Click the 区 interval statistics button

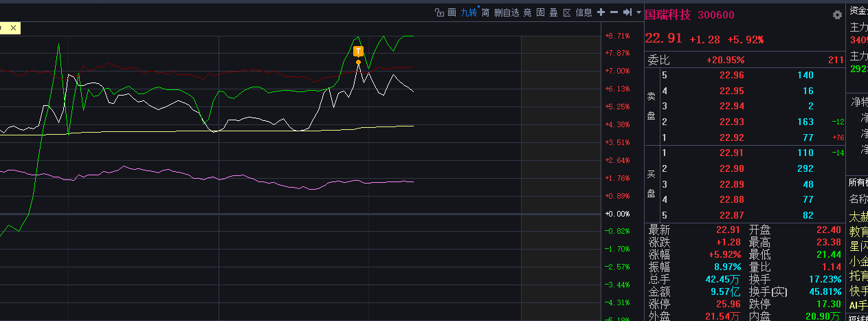tap(567, 12)
